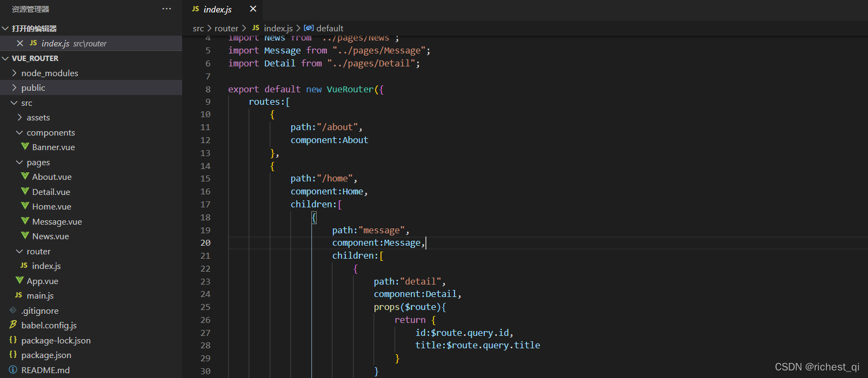Image resolution: width=868 pixels, height=378 pixels.
Task: Click the index.js breadcrumb segment
Action: [x=278, y=28]
